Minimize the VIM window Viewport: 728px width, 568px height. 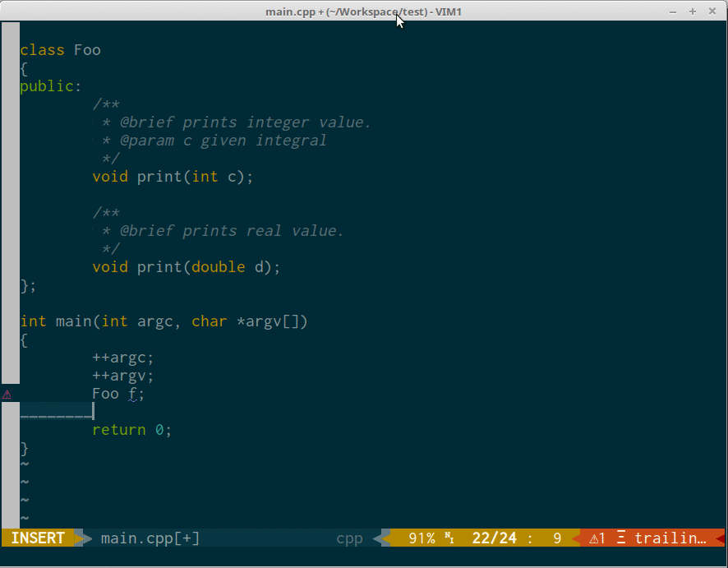coord(673,12)
